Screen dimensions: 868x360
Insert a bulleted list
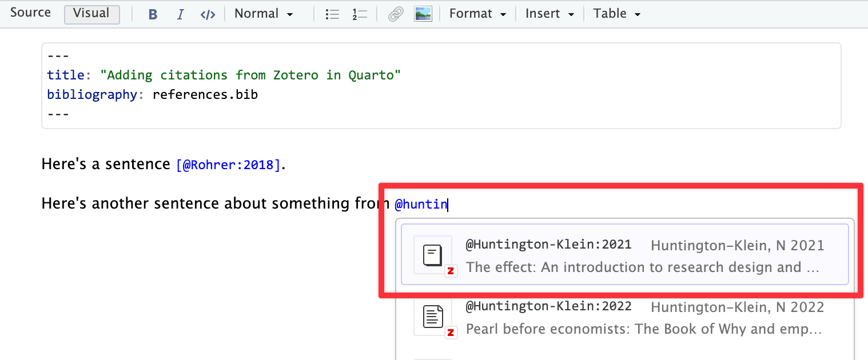click(x=332, y=14)
